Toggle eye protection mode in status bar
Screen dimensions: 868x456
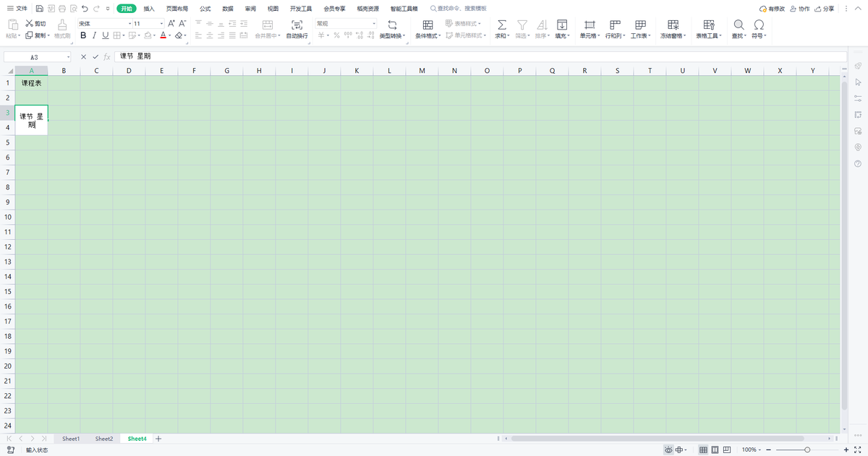(668, 450)
